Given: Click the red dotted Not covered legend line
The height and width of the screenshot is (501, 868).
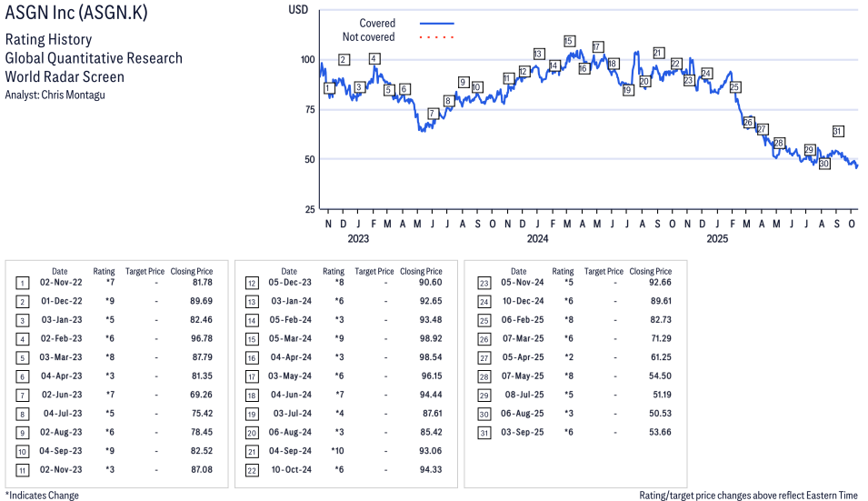Looking at the screenshot, I should tap(436, 37).
